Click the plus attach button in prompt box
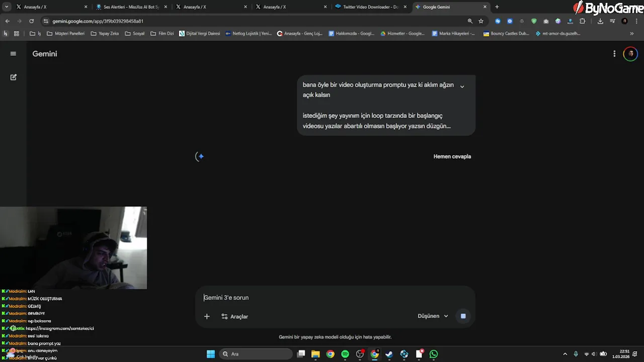644x362 pixels. tap(207, 316)
